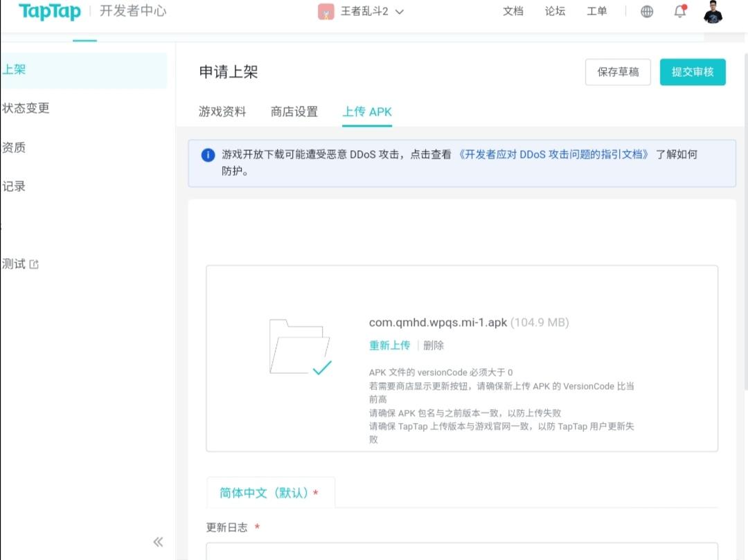Viewport: 748px width, 560px height.
Task: Click the uploaded APK folder icon
Action: [300, 347]
